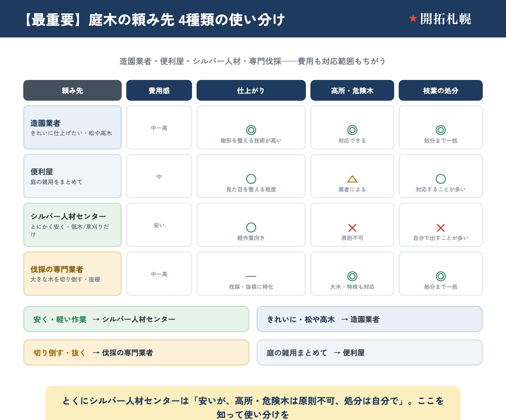506x420 pixels.
Task: Click the きれいに仕上げたい・松や高木 subtitle
Action: click(x=71, y=133)
